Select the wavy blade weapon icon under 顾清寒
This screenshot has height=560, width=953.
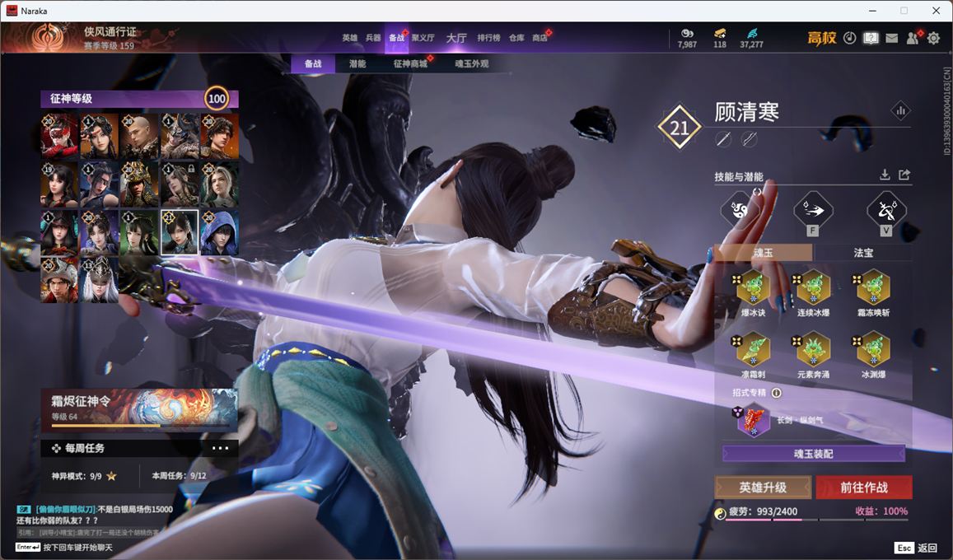(749, 140)
